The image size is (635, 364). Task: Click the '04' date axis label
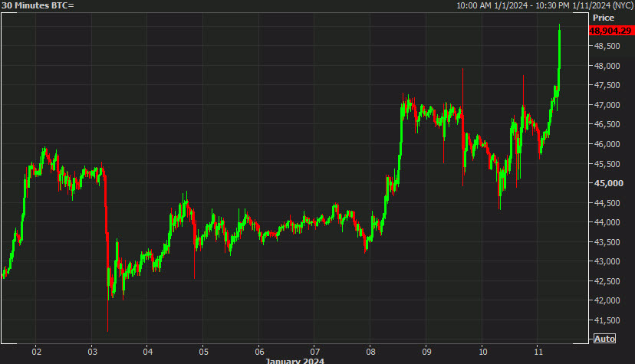(x=148, y=352)
